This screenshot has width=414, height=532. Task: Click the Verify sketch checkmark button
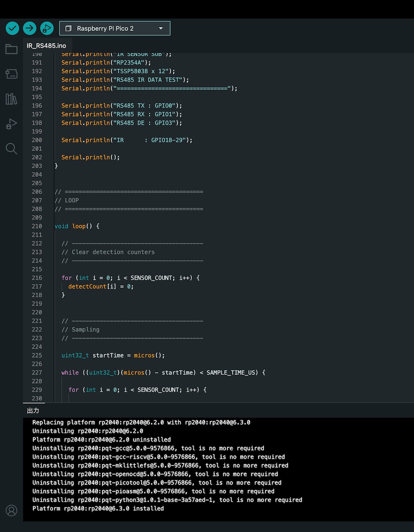pos(12,28)
